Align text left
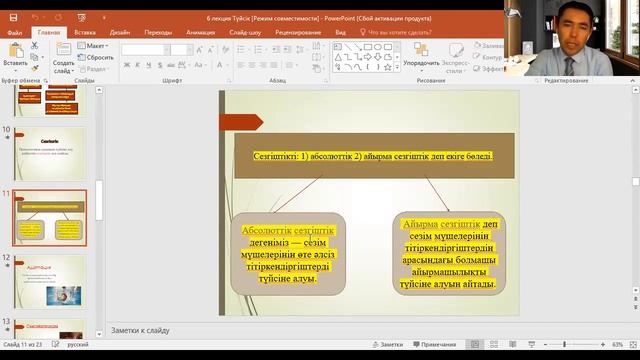Screen dimensions: 640x360 click(x=241, y=65)
